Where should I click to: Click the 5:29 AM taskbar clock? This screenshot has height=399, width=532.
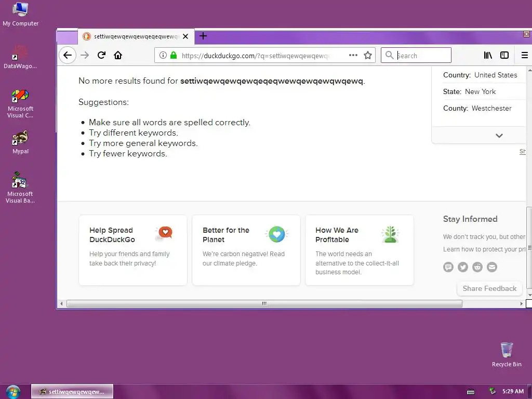click(x=513, y=391)
